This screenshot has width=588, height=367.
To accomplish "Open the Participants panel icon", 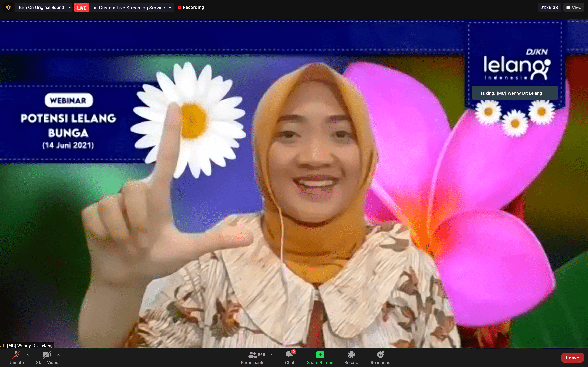I will point(253,355).
